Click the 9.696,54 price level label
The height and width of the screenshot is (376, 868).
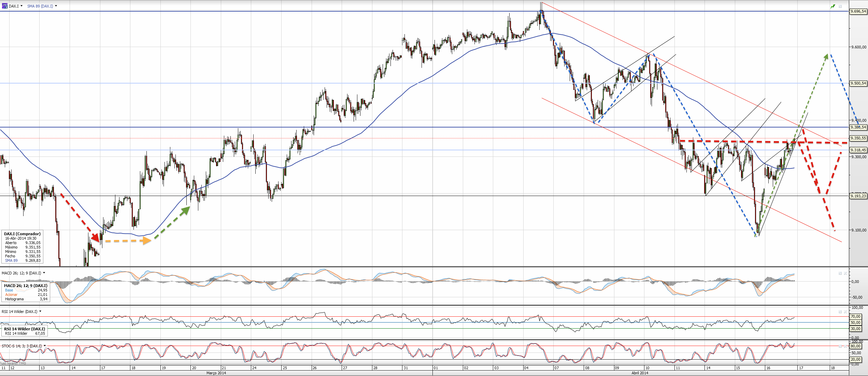click(x=858, y=11)
